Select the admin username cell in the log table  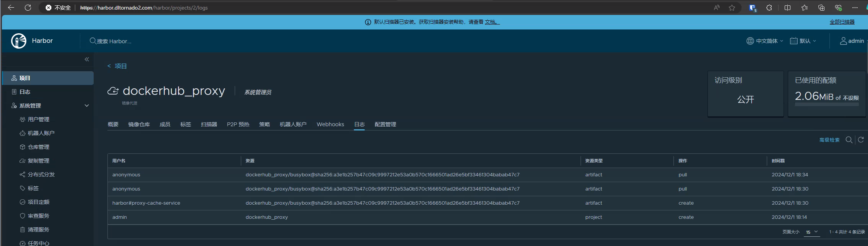[120, 217]
